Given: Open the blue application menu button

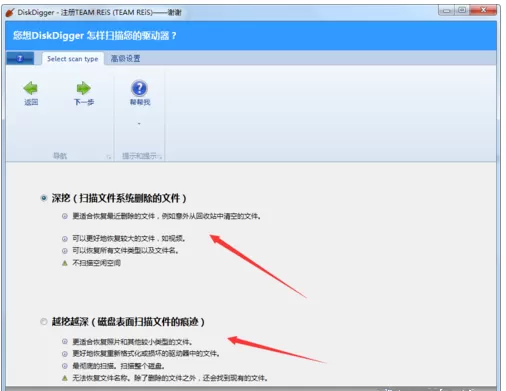Looking at the screenshot, I should tap(20, 59).
